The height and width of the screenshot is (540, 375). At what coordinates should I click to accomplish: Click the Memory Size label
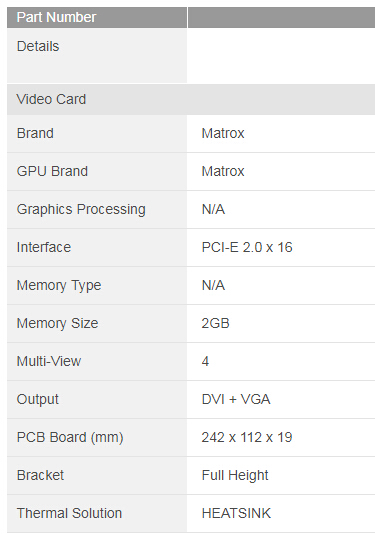pyautogui.click(x=58, y=323)
